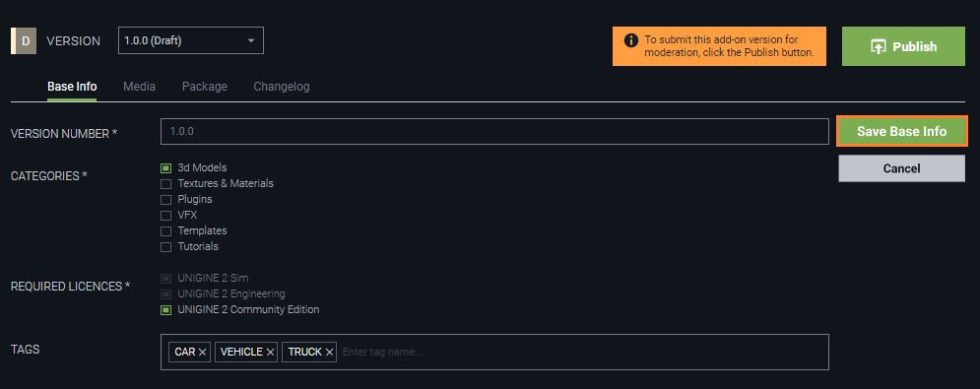Click the upload icon on the Publish button
This screenshot has height=389, width=980.
[879, 47]
